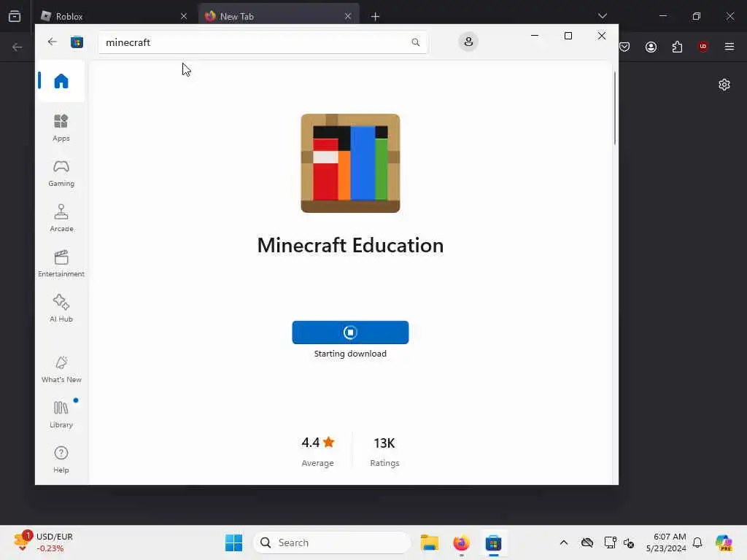Open the uBlock Origin extension icon
Image resolution: width=747 pixels, height=560 pixels.
[x=703, y=47]
